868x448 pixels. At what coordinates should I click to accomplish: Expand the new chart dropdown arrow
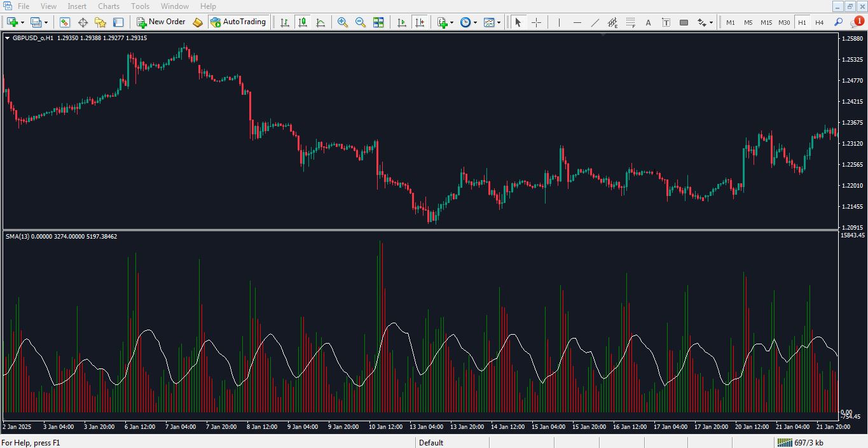click(23, 22)
